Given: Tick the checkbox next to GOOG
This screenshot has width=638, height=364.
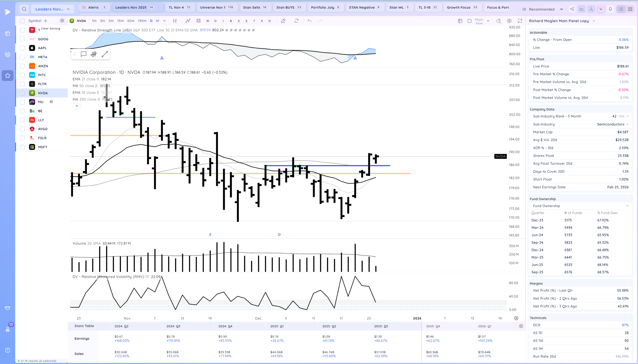Looking at the screenshot, I should click(x=22, y=39).
